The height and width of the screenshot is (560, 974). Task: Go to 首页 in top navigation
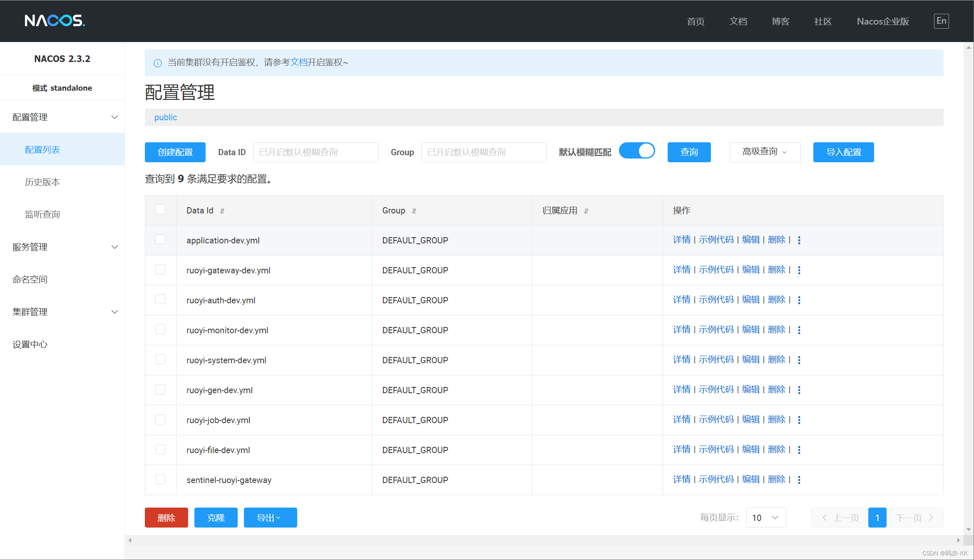tap(696, 21)
